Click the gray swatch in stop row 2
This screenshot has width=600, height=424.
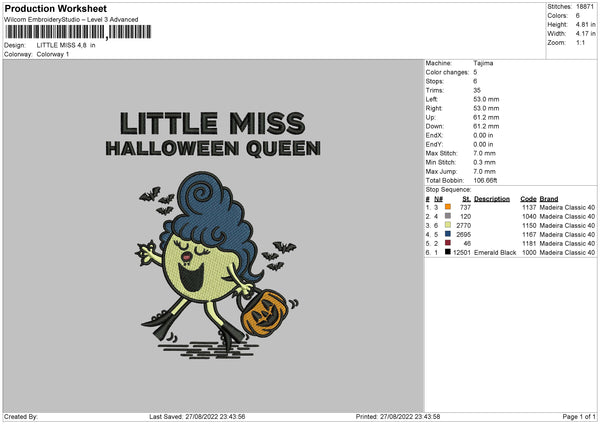[x=448, y=216]
